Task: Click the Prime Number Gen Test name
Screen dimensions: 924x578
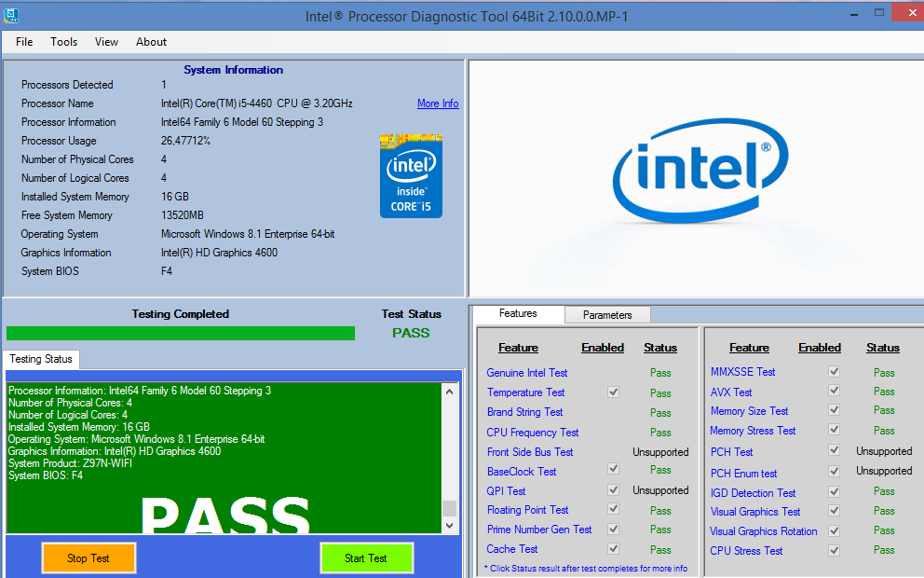Action: coord(539,529)
